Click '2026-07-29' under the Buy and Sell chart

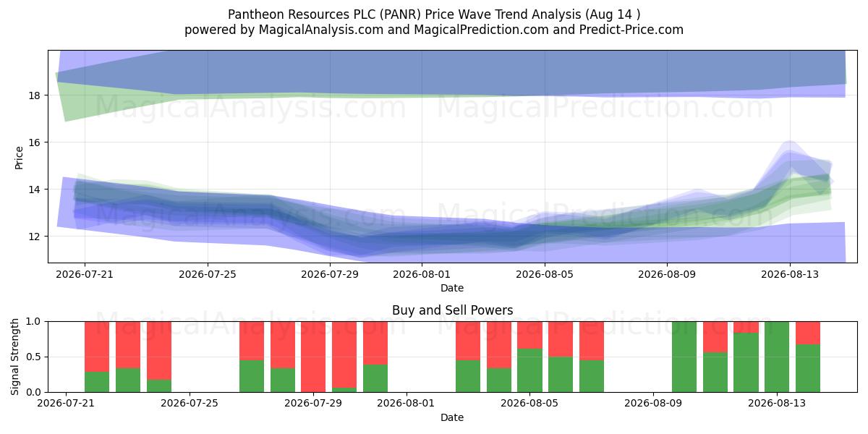click(x=313, y=404)
